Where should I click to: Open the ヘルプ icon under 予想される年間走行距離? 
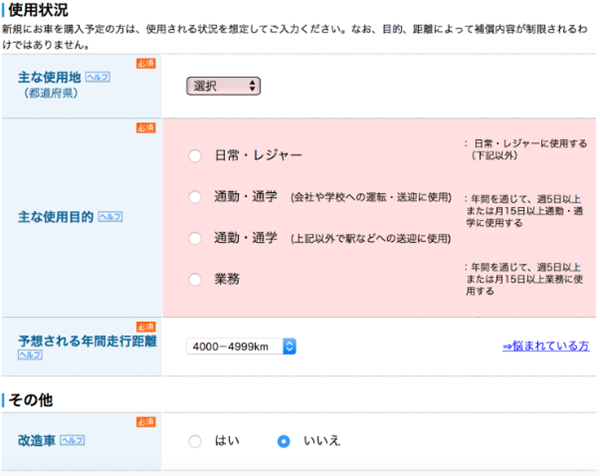(x=30, y=355)
